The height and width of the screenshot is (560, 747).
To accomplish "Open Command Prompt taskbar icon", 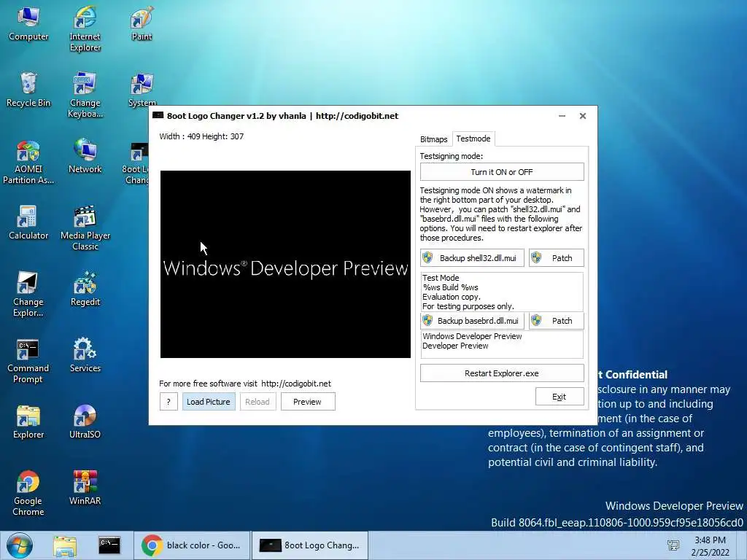I will click(109, 545).
